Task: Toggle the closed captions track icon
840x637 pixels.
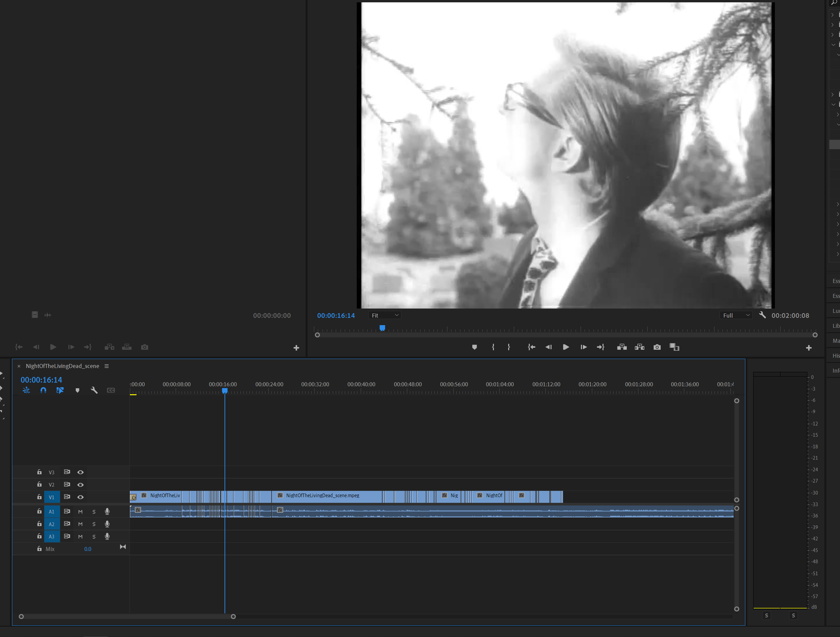Action: click(111, 390)
